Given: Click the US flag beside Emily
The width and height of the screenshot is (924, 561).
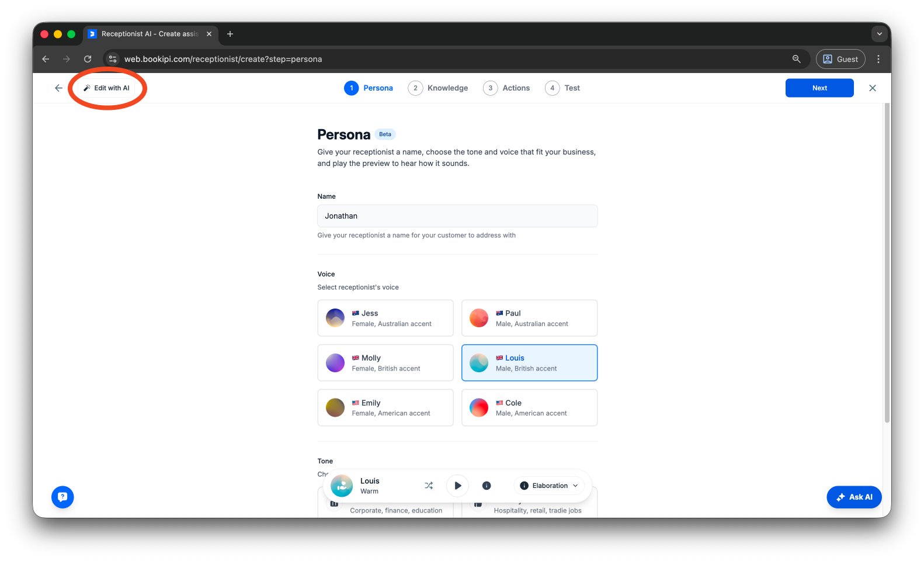Looking at the screenshot, I should click(356, 403).
